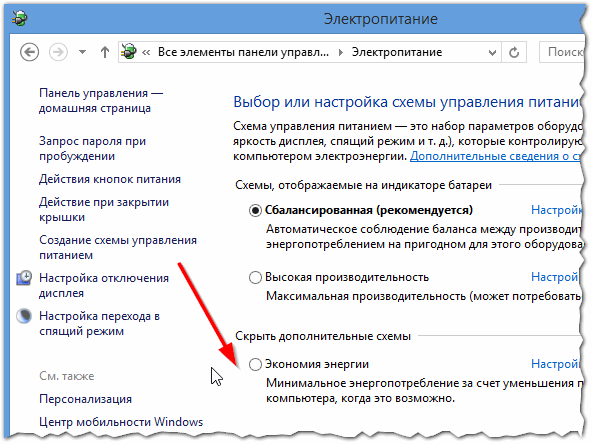The height and width of the screenshot is (444, 592).
Task: Click the Back navigation arrow
Action: [29, 52]
